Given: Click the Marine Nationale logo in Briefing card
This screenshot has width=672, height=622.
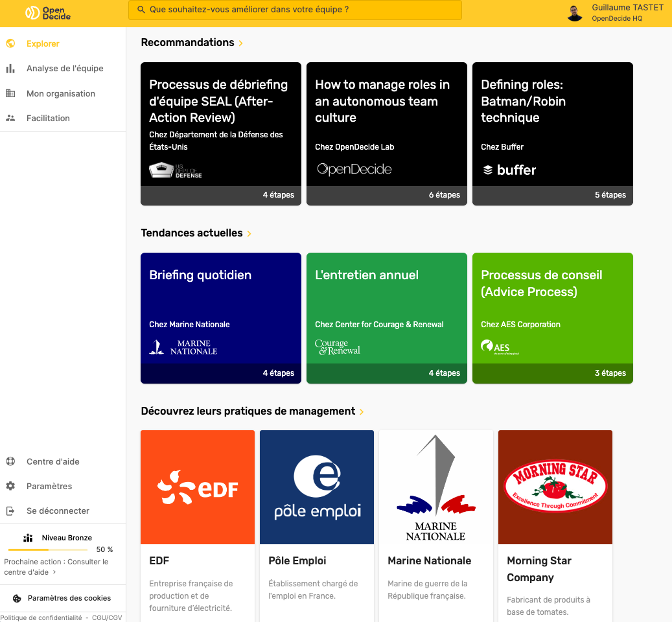Looking at the screenshot, I should click(x=183, y=347).
